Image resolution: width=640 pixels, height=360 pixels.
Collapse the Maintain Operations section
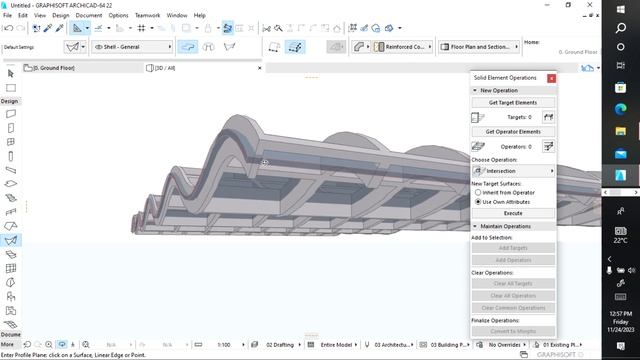pos(475,226)
